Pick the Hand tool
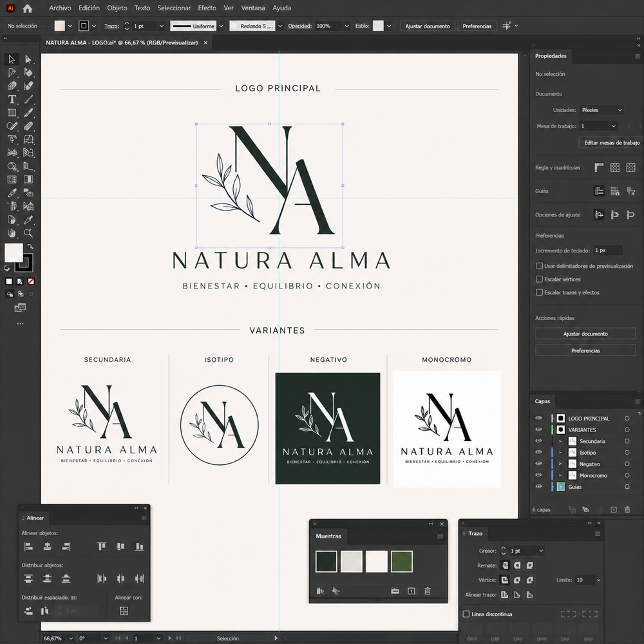 [12, 233]
